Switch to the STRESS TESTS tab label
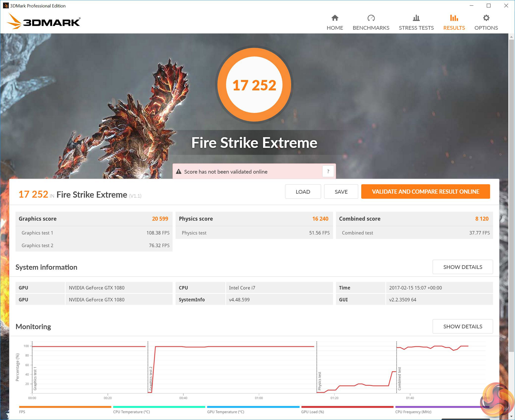The image size is (515, 420). click(416, 28)
